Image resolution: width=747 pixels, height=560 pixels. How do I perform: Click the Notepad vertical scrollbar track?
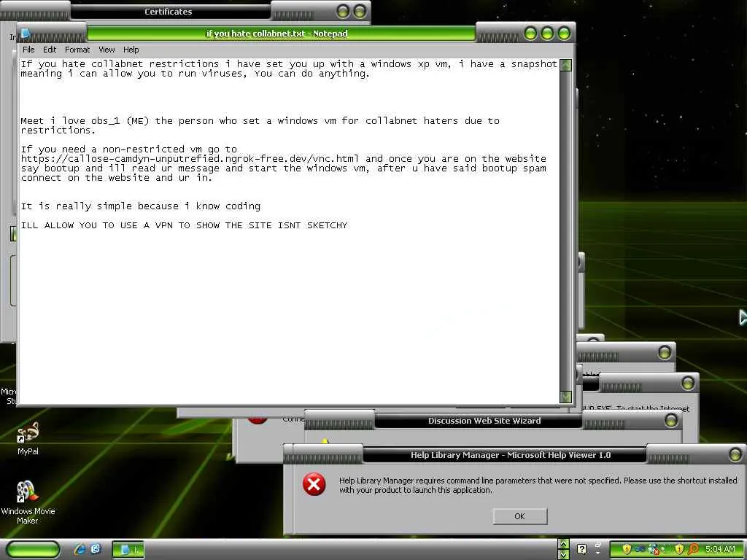(565, 231)
